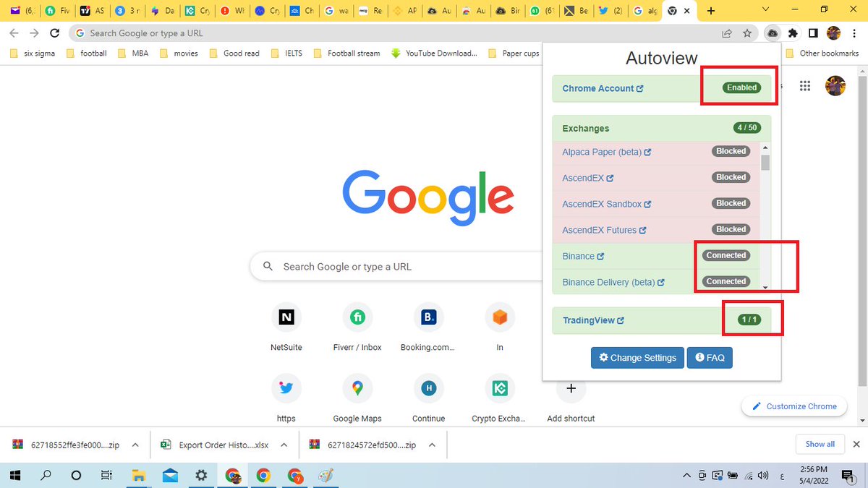Bookmark this page with the star icon
The image size is (868, 488).
click(747, 33)
